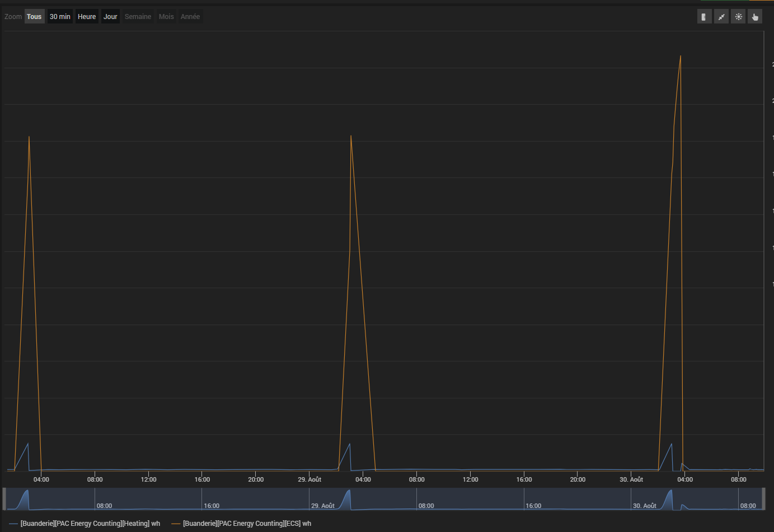Click the orange ECS legend line marker
Image resolution: width=774 pixels, height=532 pixels.
tap(176, 524)
